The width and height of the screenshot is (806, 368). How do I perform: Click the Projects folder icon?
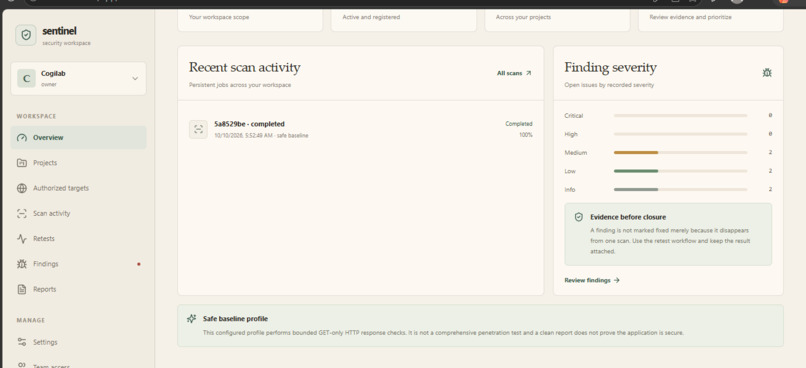[x=22, y=163]
